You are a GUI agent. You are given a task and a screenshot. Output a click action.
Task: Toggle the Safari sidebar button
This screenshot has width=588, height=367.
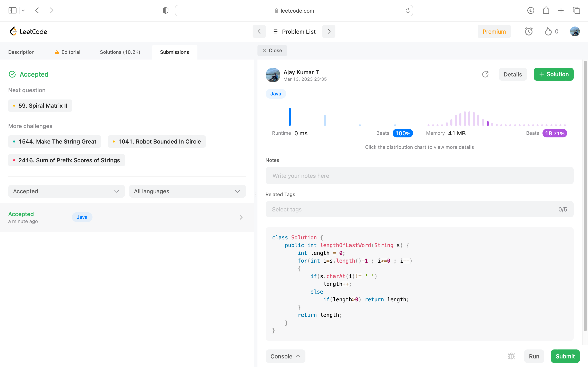coord(12,10)
